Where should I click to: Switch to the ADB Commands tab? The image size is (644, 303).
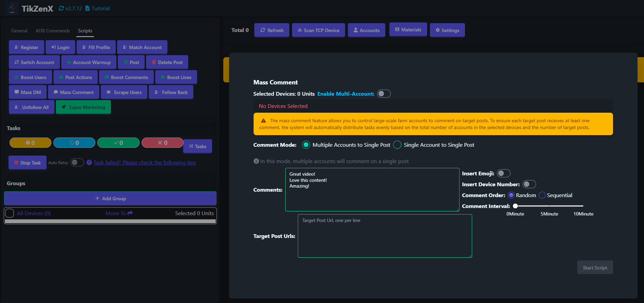[53, 31]
